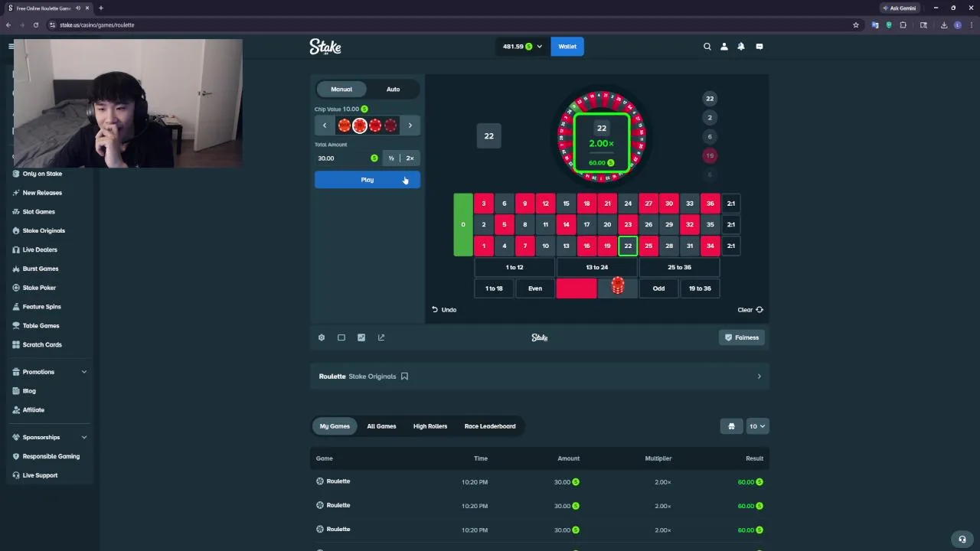Bet on Even

click(x=535, y=289)
